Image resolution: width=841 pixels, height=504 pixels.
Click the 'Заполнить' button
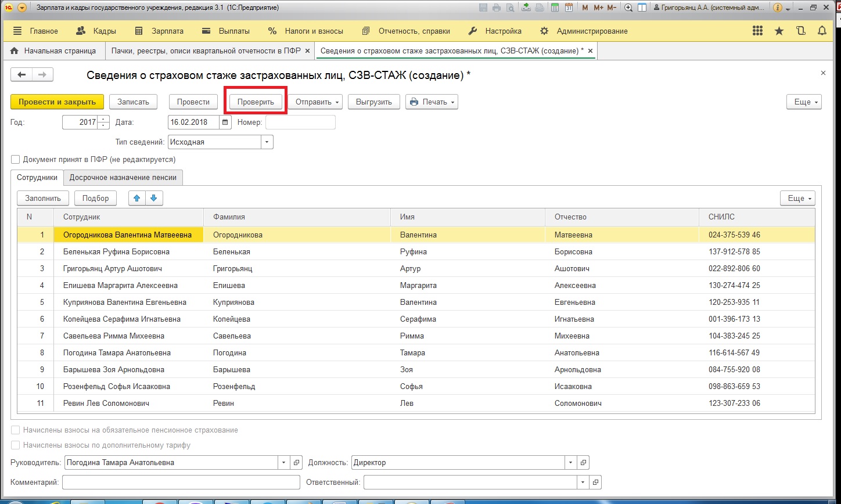(43, 198)
